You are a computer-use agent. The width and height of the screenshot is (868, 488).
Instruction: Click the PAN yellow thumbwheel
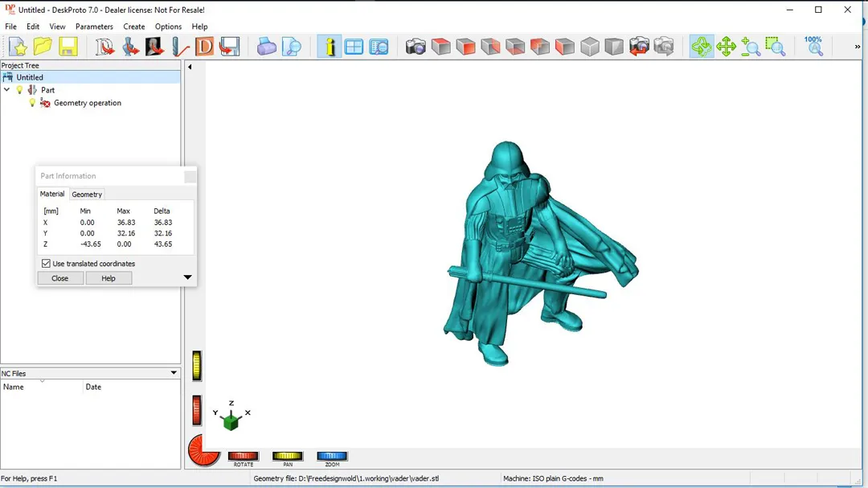[x=287, y=456]
